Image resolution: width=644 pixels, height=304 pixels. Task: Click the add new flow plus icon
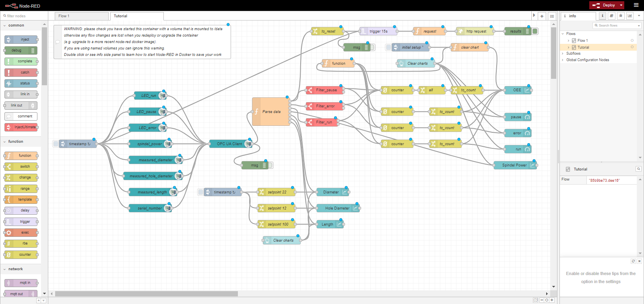coord(542,16)
